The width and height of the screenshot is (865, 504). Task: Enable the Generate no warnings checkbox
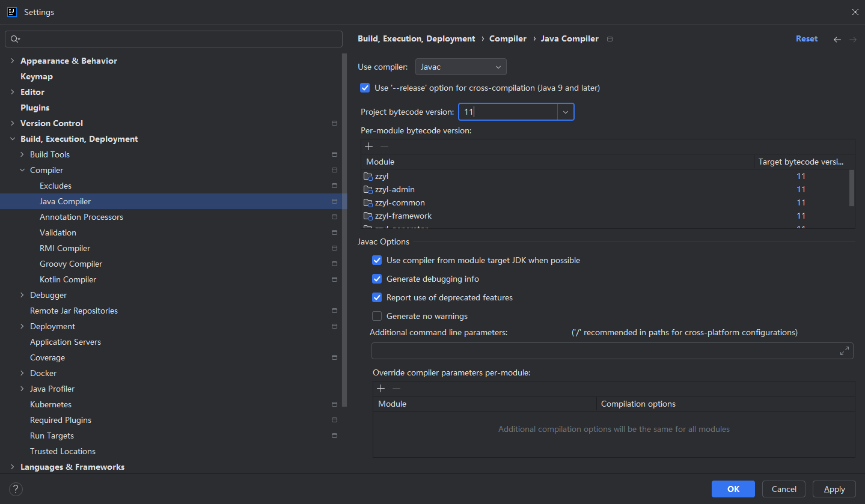377,316
